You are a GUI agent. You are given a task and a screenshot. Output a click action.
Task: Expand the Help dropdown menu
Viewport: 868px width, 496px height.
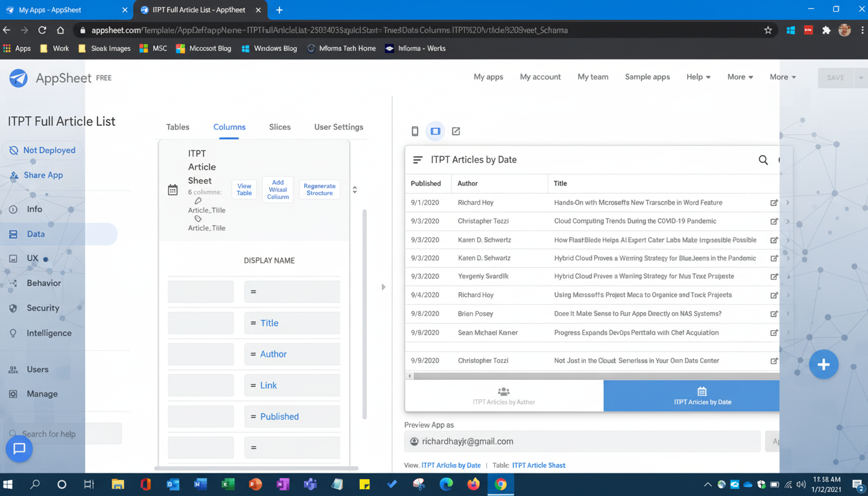(698, 77)
